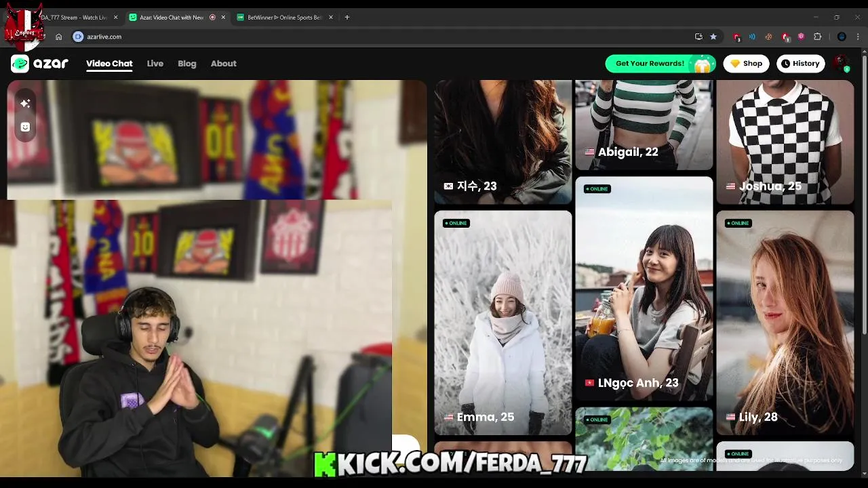
Task: Click the blue sound waves extension icon
Action: coord(752,37)
